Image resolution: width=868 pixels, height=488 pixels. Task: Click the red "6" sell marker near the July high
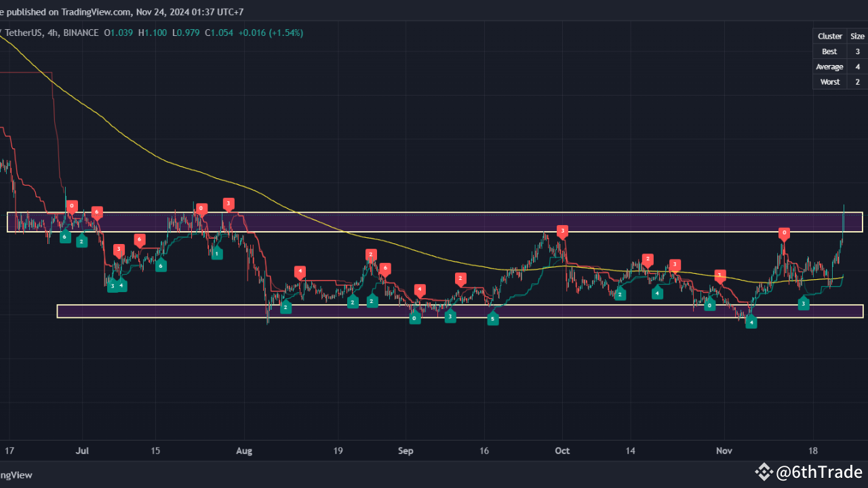coord(96,212)
